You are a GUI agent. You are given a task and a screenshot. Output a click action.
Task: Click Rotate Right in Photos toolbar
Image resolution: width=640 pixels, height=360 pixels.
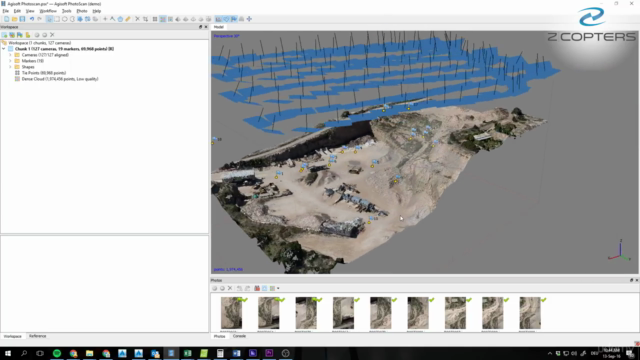click(247, 288)
